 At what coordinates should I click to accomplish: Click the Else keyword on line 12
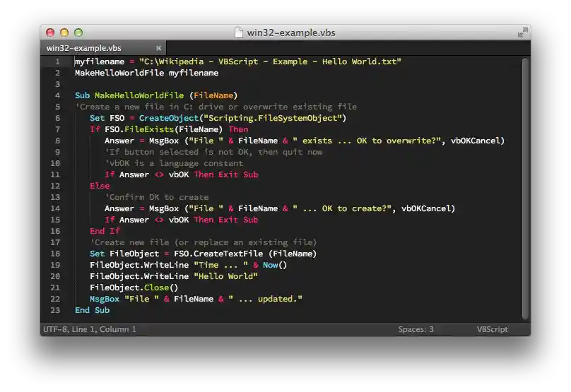point(100,186)
